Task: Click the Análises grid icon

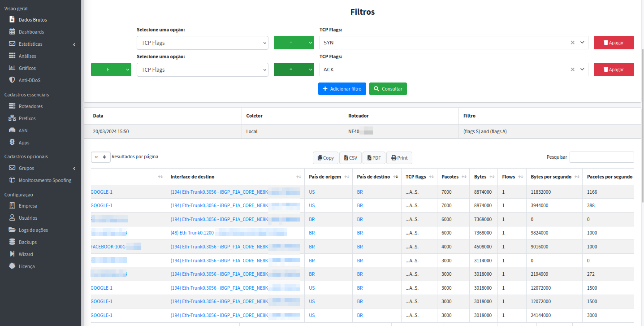Action: pos(12,56)
